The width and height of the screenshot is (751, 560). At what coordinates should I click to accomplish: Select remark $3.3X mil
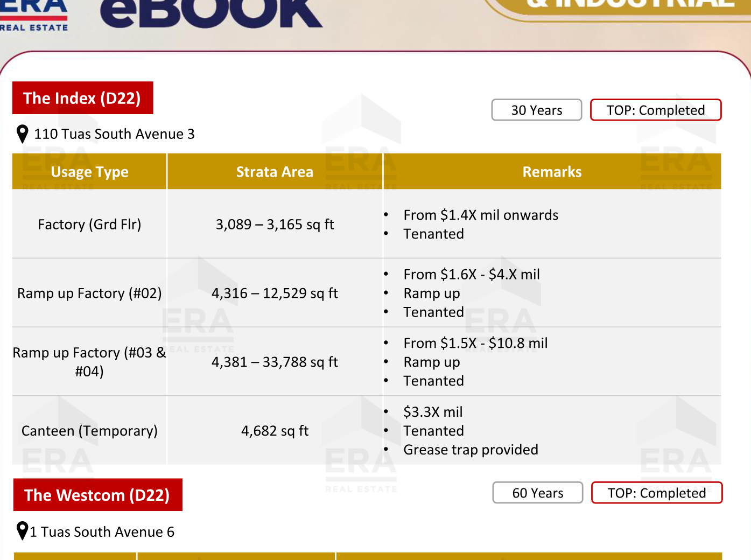[x=433, y=412]
